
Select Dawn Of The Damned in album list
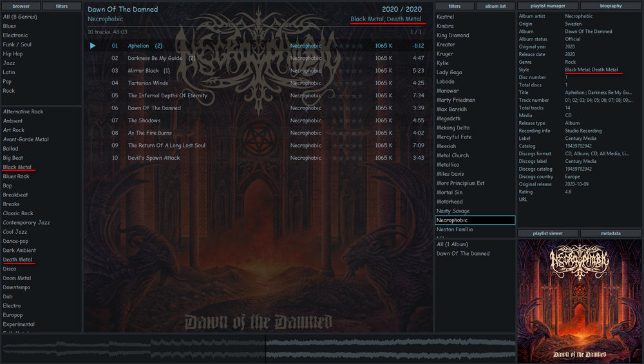coord(463,253)
